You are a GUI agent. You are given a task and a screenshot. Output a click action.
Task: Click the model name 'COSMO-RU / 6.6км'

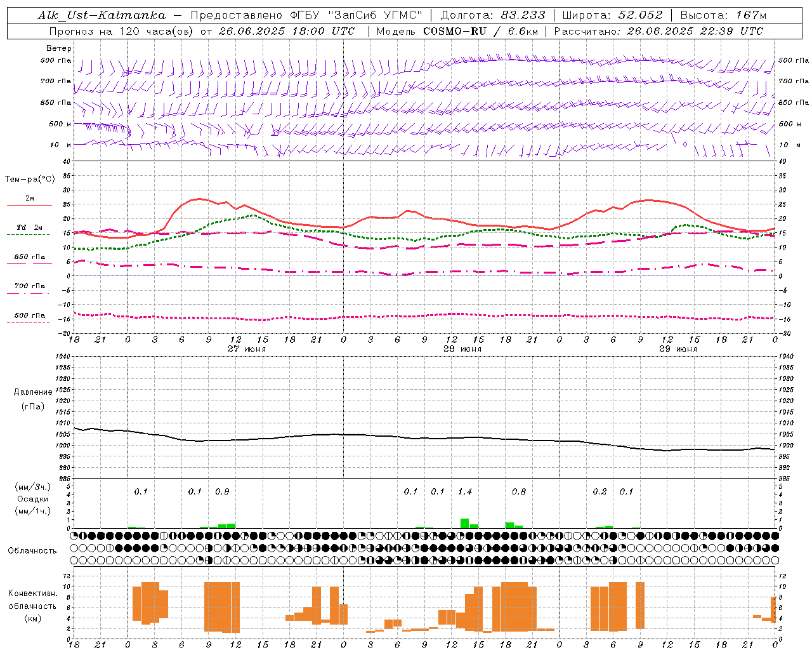tap(480, 30)
